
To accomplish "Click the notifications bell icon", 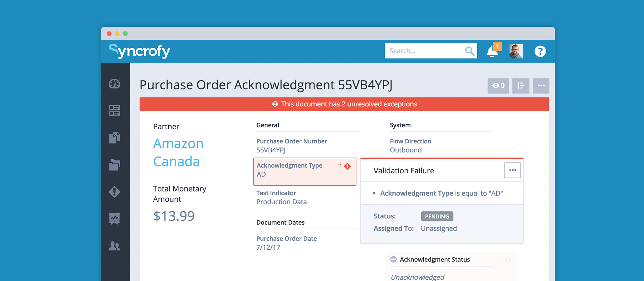I will click(492, 52).
